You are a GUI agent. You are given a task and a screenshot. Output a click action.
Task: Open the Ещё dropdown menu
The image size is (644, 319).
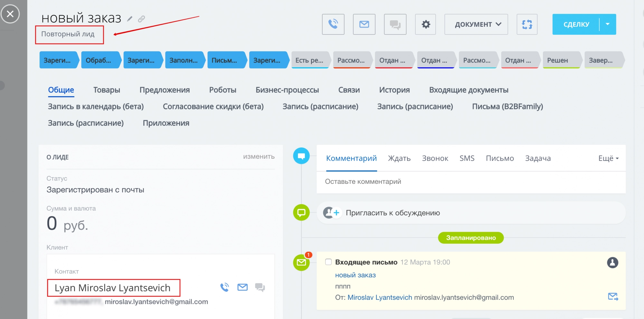(608, 158)
